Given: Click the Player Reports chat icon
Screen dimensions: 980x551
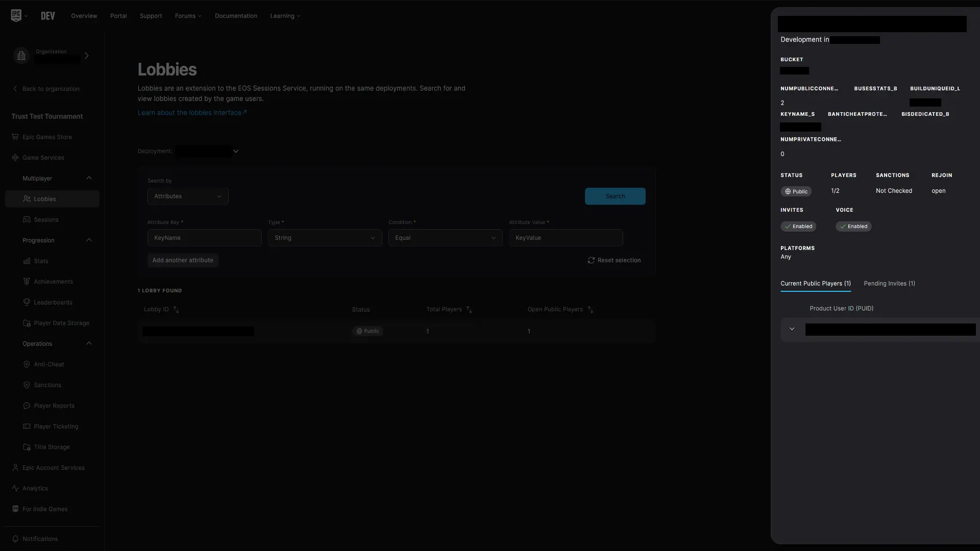Looking at the screenshot, I should click(27, 406).
